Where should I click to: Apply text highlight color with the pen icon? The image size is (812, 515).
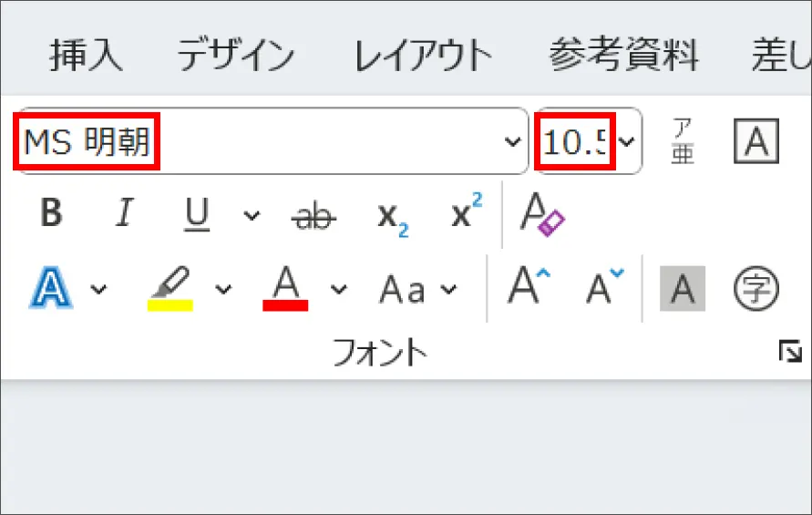tap(170, 289)
